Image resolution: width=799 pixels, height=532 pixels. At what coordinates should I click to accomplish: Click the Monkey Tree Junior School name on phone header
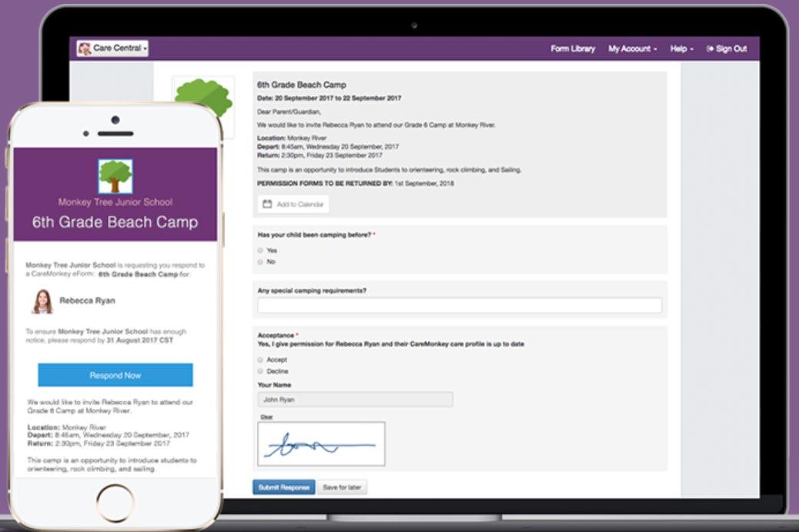(115, 202)
